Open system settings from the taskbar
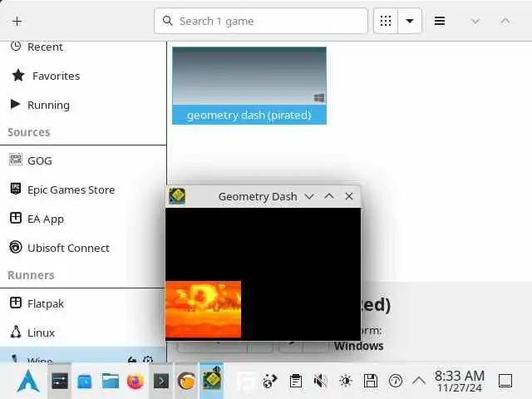Viewport: 532px width, 399px height. 60,381
